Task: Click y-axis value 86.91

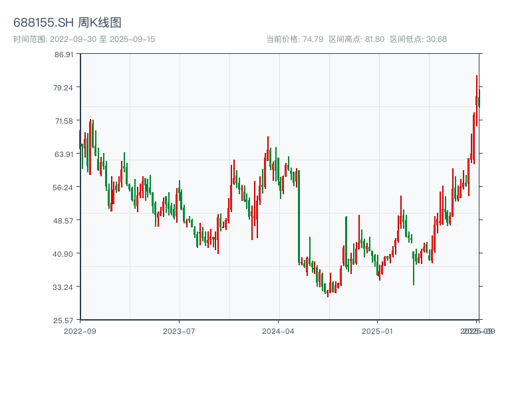Action: click(x=64, y=55)
